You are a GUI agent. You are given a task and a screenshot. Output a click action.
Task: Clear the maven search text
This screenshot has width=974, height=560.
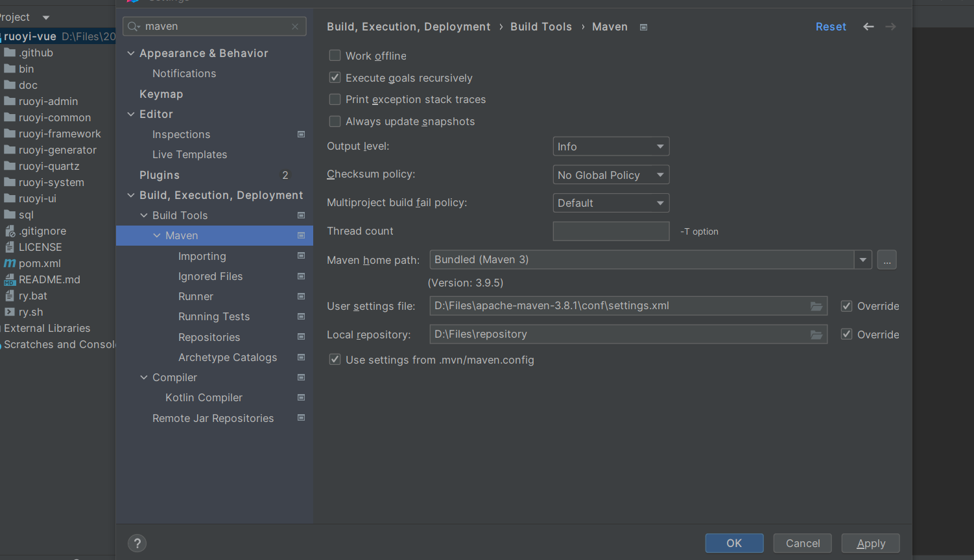(295, 27)
